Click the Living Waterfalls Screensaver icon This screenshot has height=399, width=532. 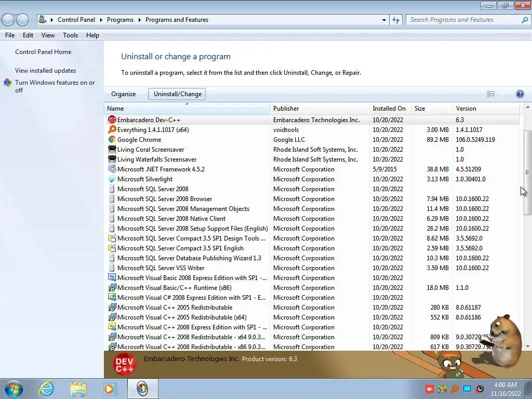click(x=112, y=159)
